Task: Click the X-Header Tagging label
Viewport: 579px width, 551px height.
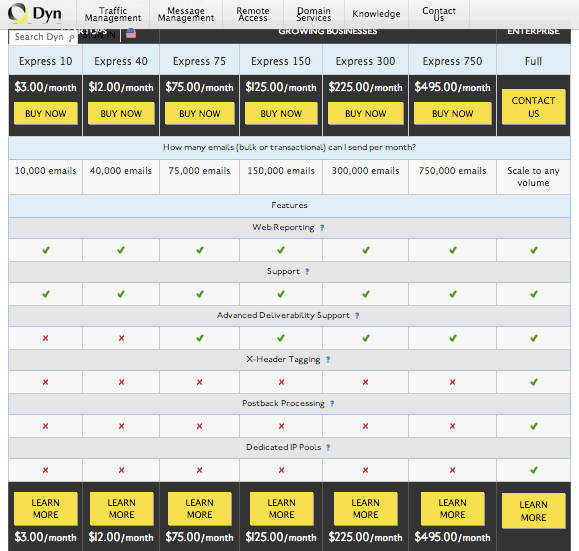Action: (283, 359)
